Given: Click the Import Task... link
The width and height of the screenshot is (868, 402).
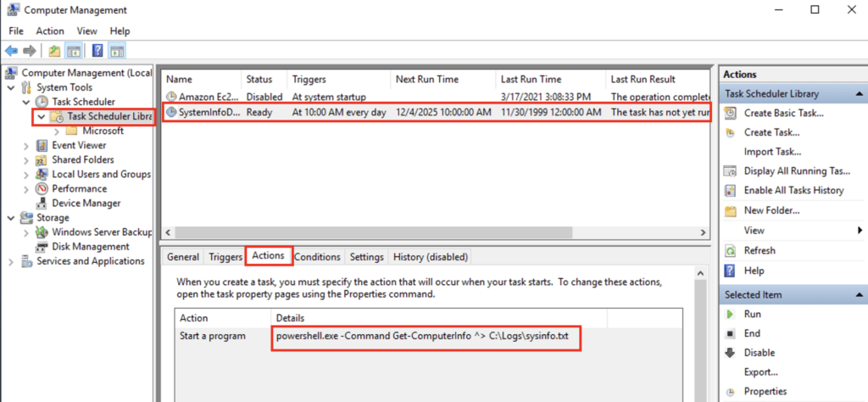Looking at the screenshot, I should pyautogui.click(x=772, y=152).
